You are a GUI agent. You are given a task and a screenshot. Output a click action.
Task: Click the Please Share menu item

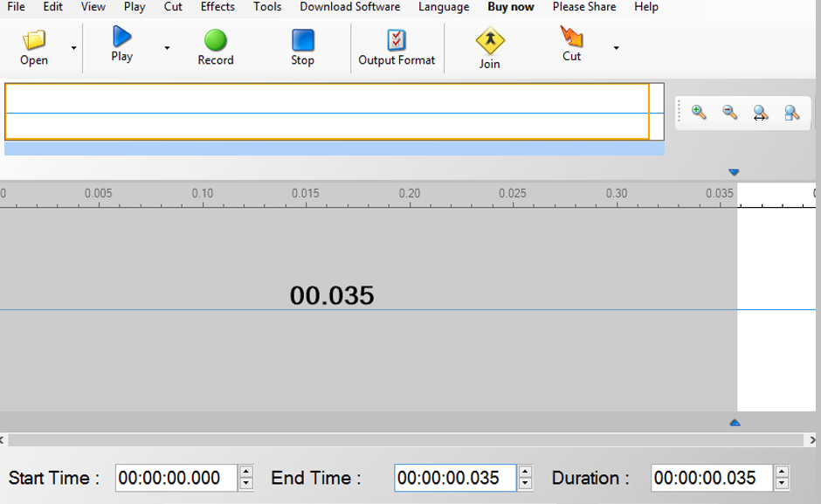point(584,7)
